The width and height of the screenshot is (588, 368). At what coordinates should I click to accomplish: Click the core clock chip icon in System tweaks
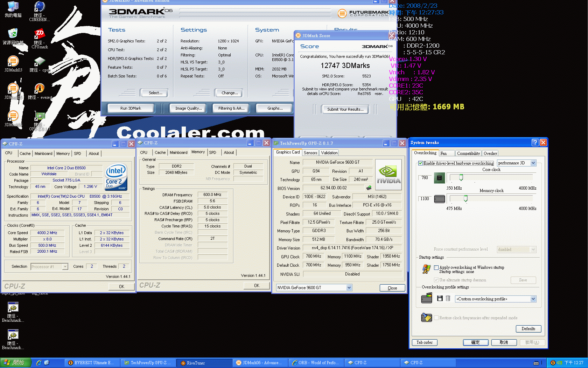(x=439, y=178)
